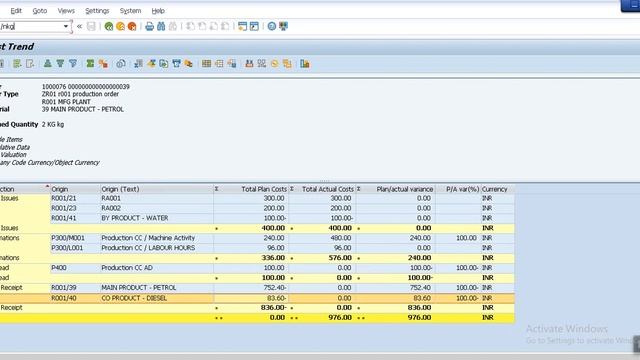Click the BY PRODUCT - WATER cell

coord(157,218)
